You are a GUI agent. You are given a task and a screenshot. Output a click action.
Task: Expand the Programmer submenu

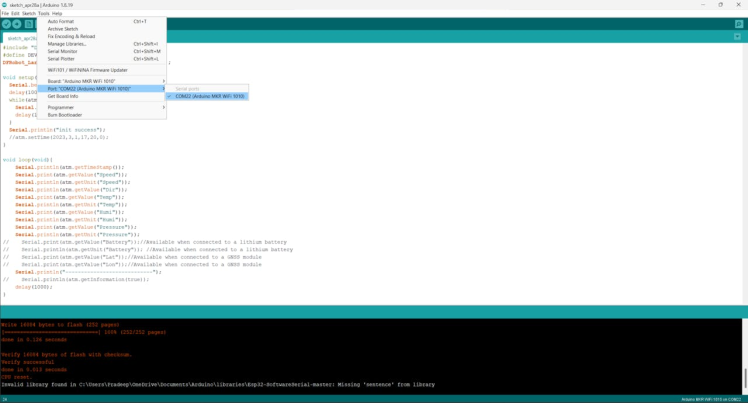tap(102, 107)
